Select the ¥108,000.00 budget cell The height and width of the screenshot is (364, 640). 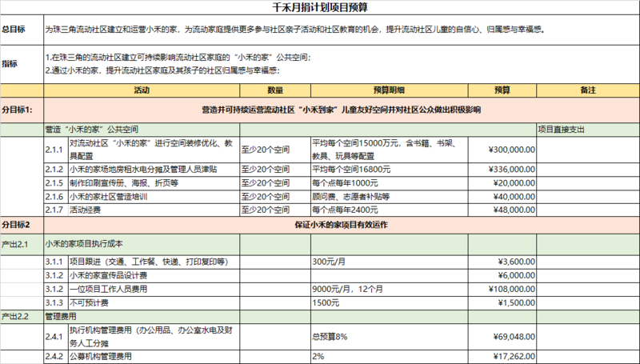(502, 290)
